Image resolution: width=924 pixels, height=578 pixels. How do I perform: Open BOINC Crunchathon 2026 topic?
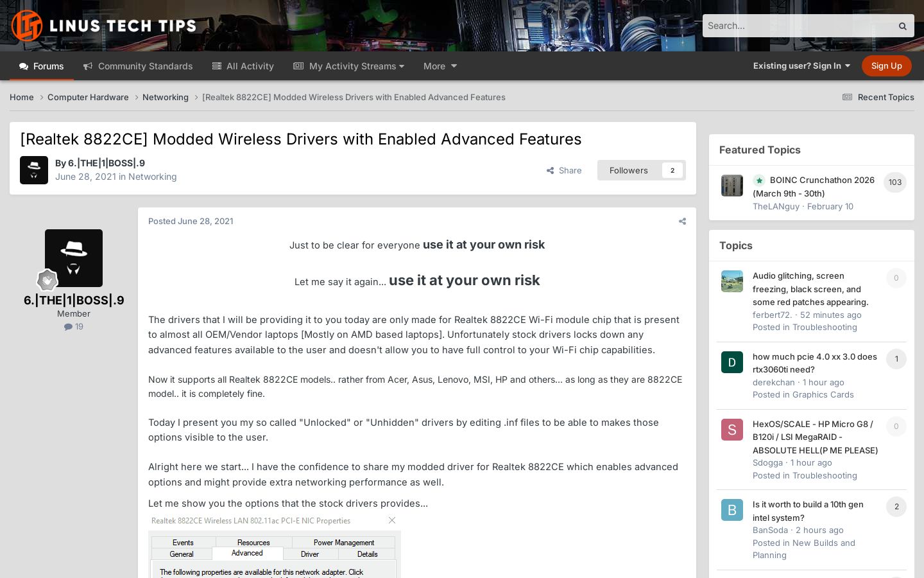point(814,186)
